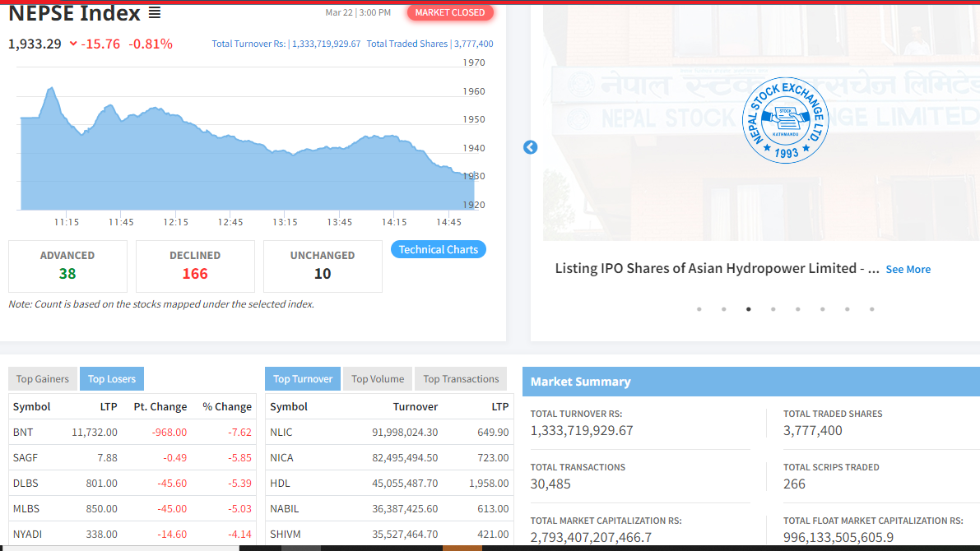Viewport: 980px width, 551px height.
Task: Click the Nepal Stock Exchange logo
Action: pyautogui.click(x=786, y=121)
